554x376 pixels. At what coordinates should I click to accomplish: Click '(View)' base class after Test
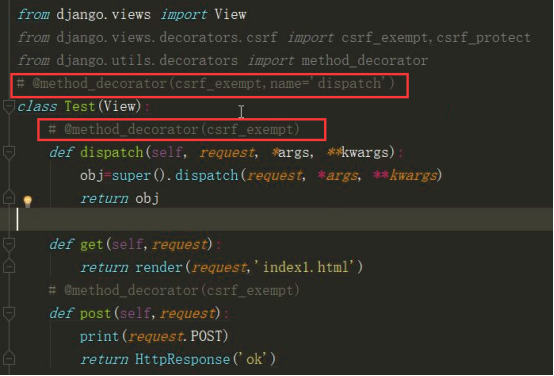click(x=119, y=106)
